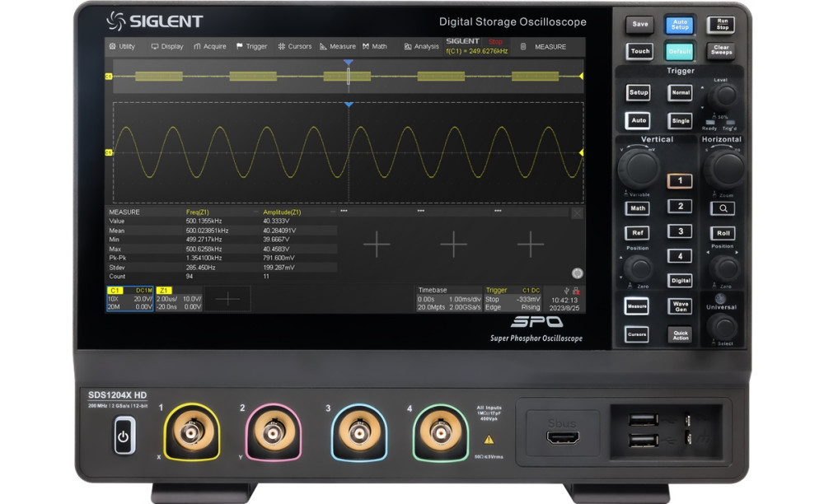Select Single trigger mode button

pyautogui.click(x=681, y=121)
